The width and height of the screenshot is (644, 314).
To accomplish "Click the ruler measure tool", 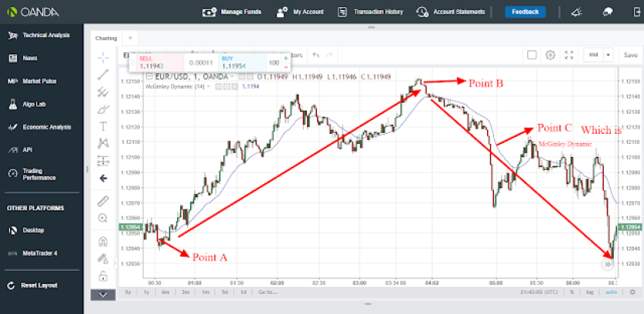I will (x=103, y=201).
